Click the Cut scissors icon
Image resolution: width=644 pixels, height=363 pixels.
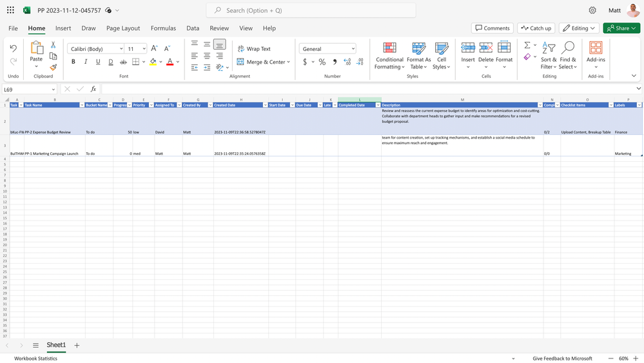click(53, 44)
